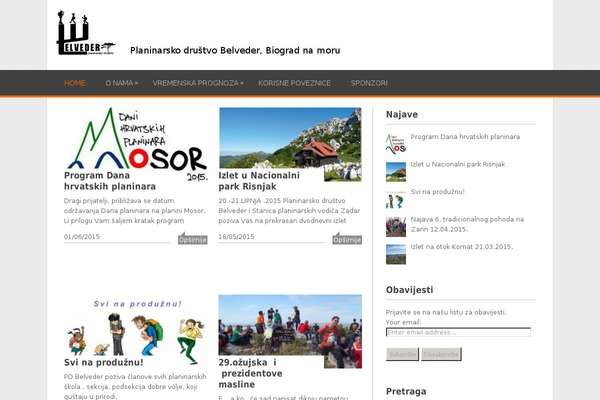Click the Belveder logo in the header
This screenshot has width=600, height=400.
pyautogui.click(x=86, y=33)
